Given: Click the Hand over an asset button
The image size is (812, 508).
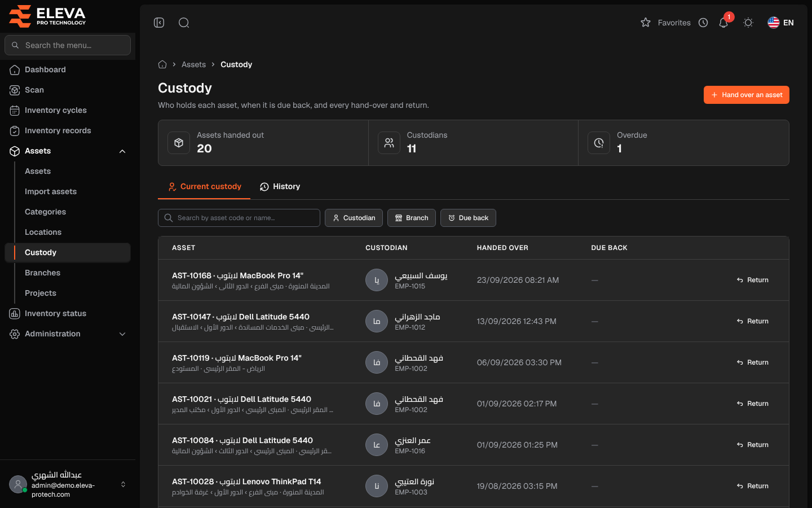Looking at the screenshot, I should [746, 95].
